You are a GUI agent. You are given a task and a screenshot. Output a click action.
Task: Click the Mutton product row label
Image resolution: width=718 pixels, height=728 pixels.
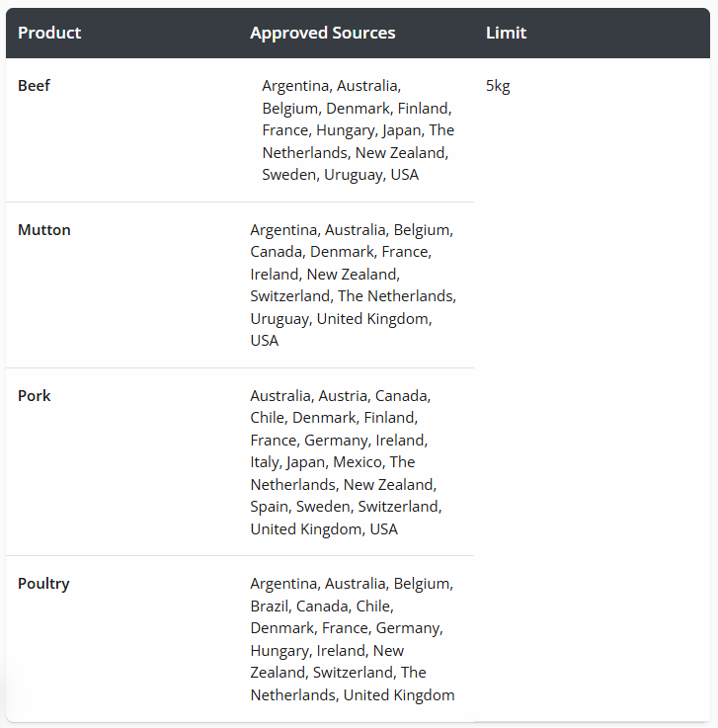point(44,230)
